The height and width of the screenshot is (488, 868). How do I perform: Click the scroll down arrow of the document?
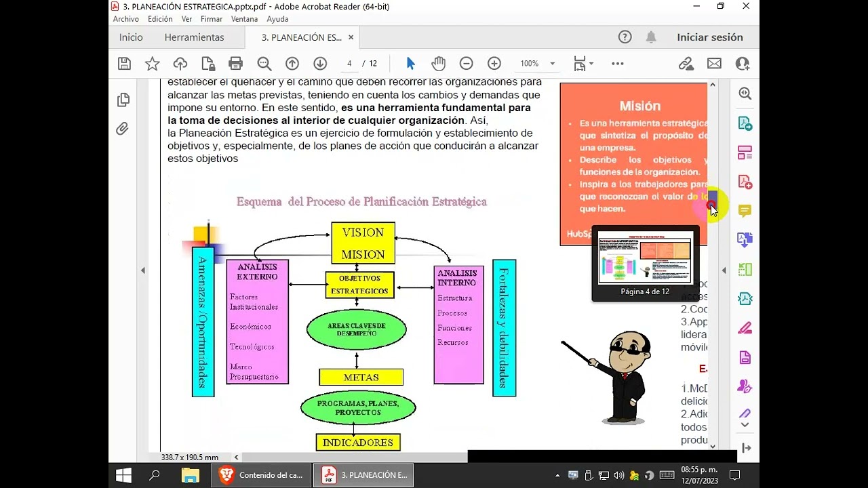coord(713,446)
